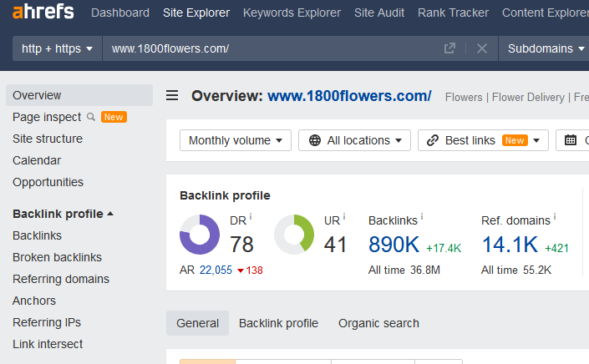
Task: Click the green UR donut chart
Action: [x=294, y=235]
